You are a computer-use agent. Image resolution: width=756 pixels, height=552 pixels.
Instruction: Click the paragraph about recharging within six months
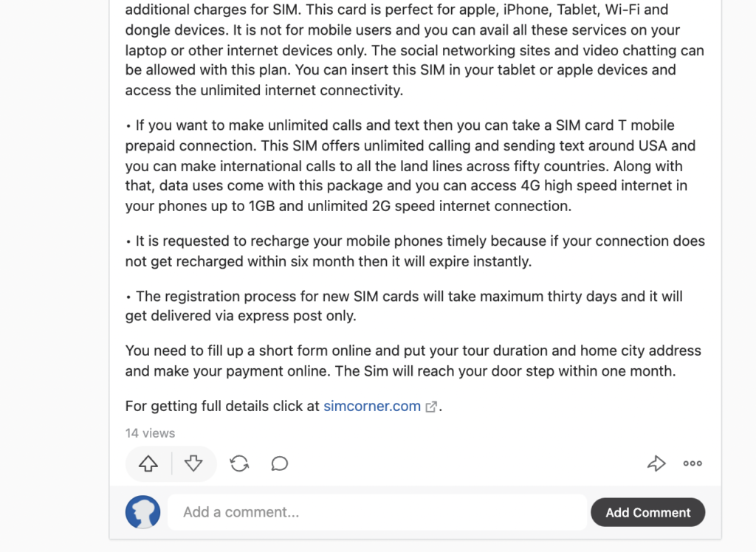pos(415,251)
